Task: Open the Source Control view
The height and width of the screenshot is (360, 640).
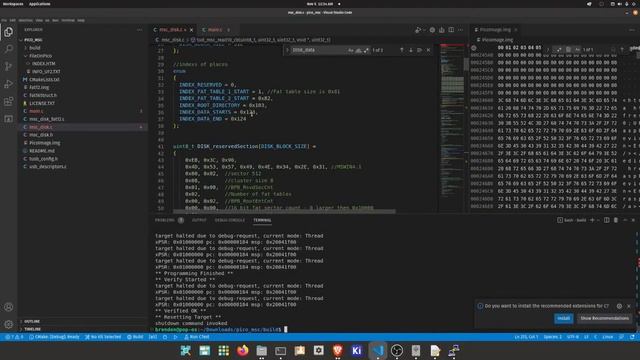Action: coord(9,66)
